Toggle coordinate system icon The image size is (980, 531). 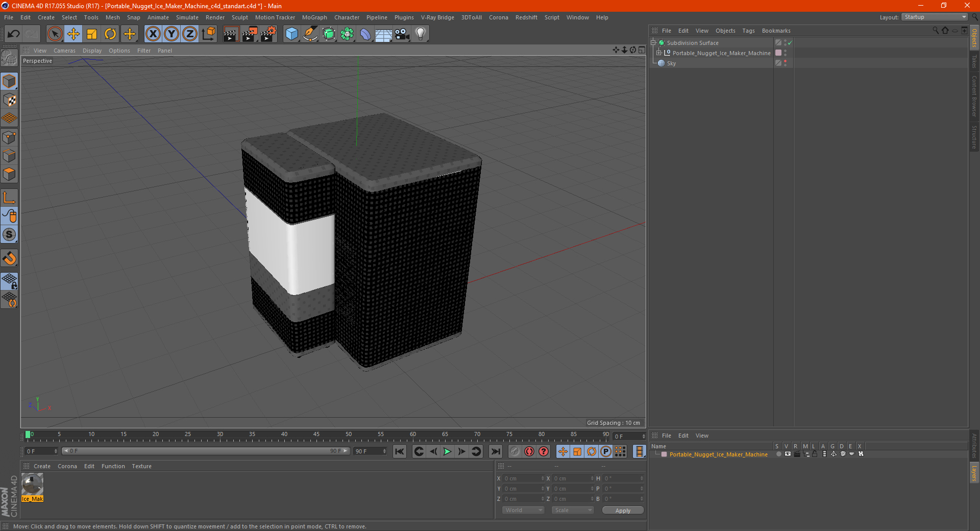point(209,34)
